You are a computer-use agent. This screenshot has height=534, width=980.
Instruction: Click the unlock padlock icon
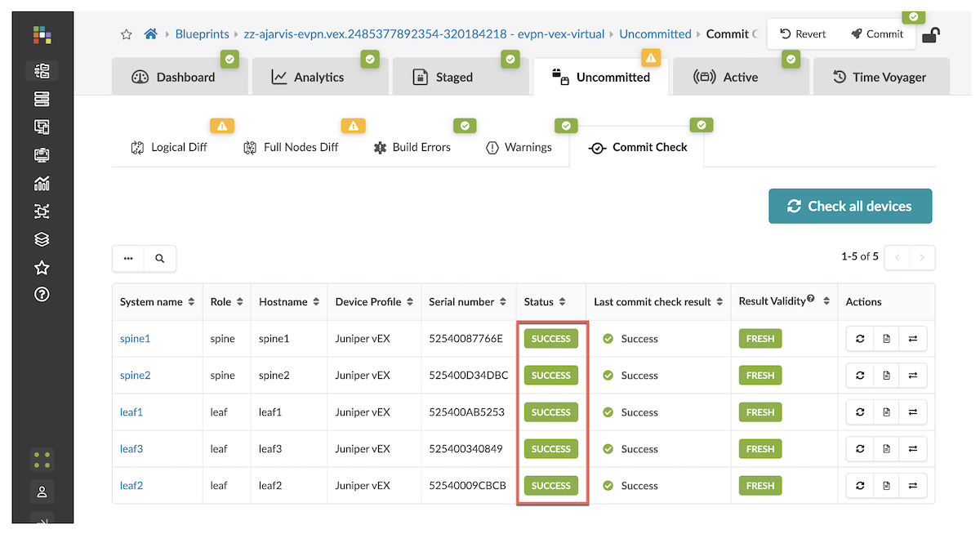pos(930,35)
